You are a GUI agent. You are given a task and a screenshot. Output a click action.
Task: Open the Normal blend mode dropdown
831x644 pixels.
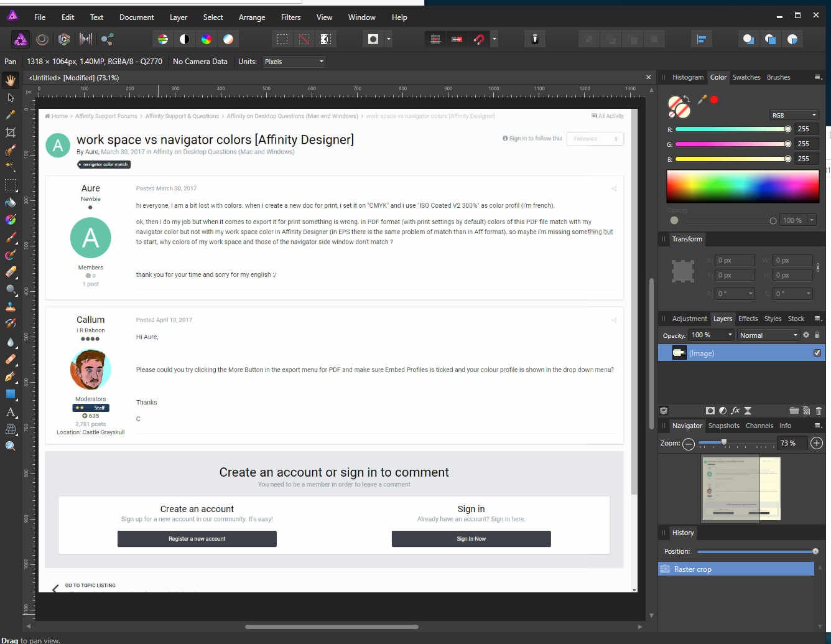pos(768,335)
